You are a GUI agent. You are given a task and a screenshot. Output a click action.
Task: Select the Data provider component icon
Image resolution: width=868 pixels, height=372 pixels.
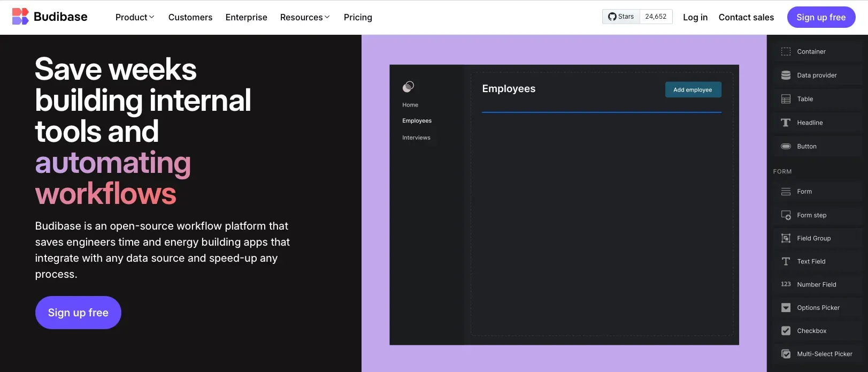point(786,75)
